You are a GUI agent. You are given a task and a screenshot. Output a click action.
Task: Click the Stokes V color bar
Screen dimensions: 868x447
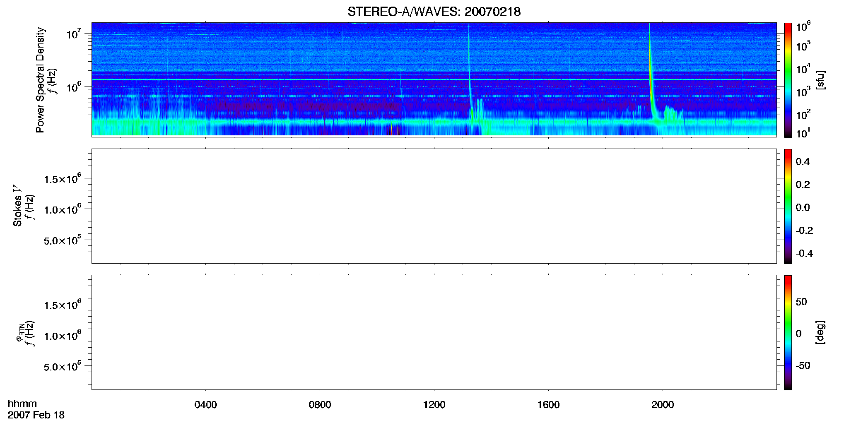(788, 206)
